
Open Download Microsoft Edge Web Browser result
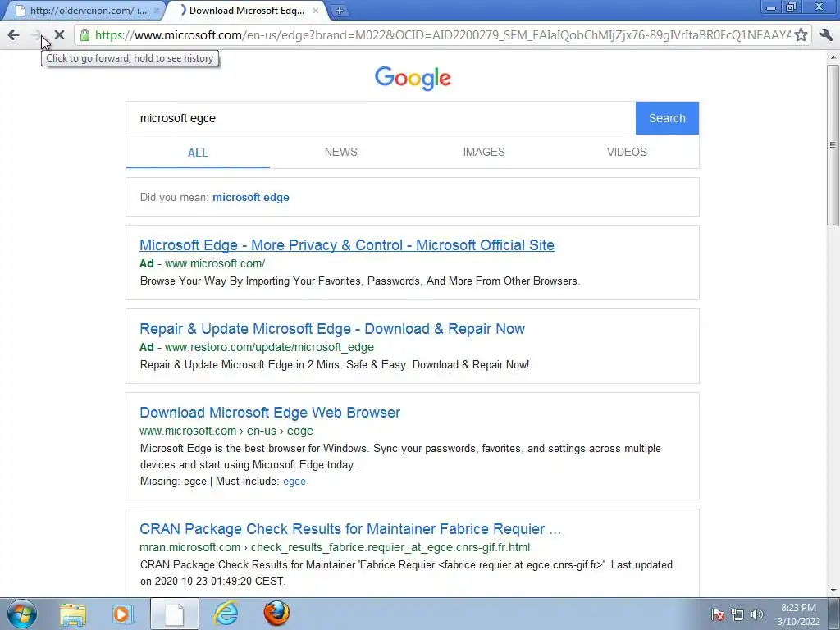point(270,413)
